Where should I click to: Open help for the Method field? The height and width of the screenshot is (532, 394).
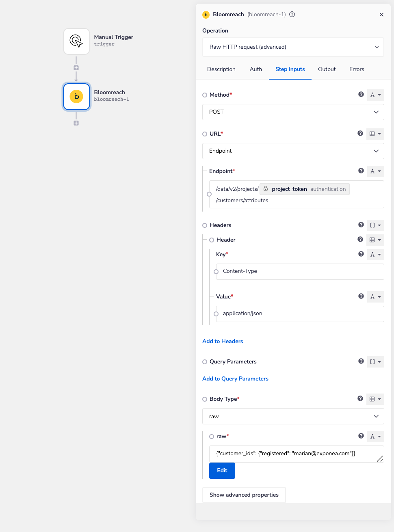pyautogui.click(x=361, y=94)
